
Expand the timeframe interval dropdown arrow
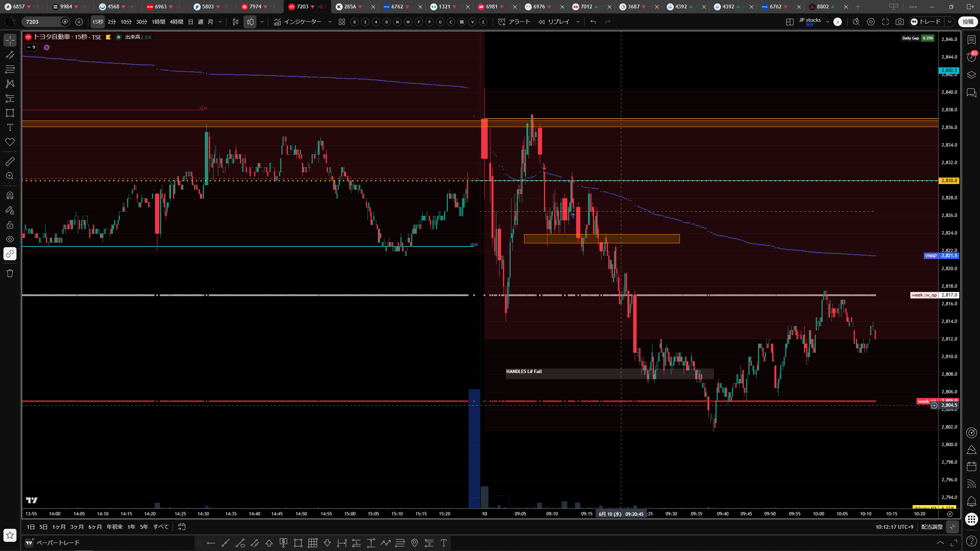[220, 22]
